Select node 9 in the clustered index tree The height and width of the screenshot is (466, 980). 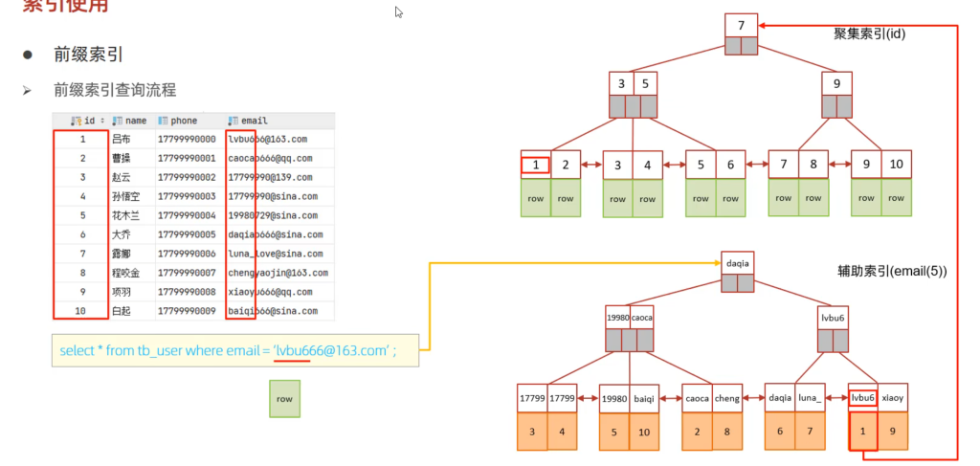[x=836, y=83]
